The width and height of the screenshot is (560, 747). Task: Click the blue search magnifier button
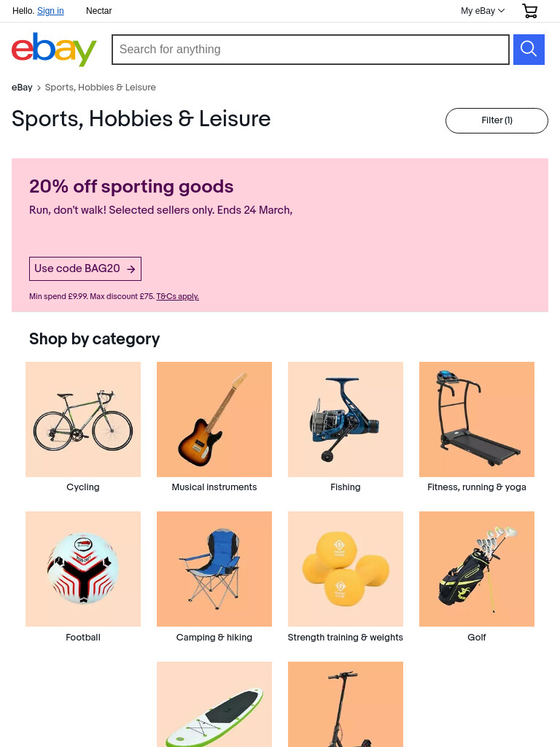click(x=529, y=50)
